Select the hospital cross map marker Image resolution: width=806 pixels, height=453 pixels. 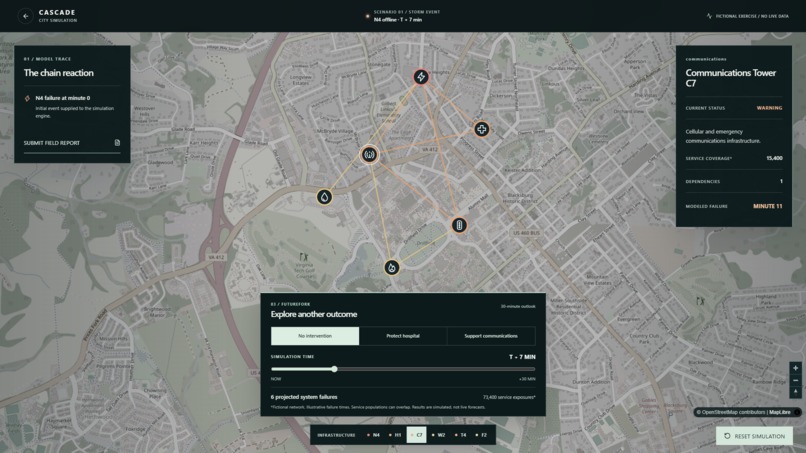pyautogui.click(x=481, y=129)
